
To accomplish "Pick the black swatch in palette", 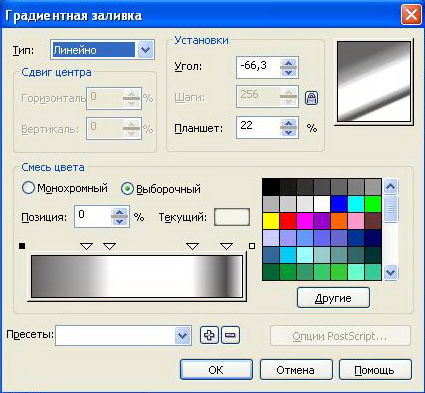I will pos(271,187).
